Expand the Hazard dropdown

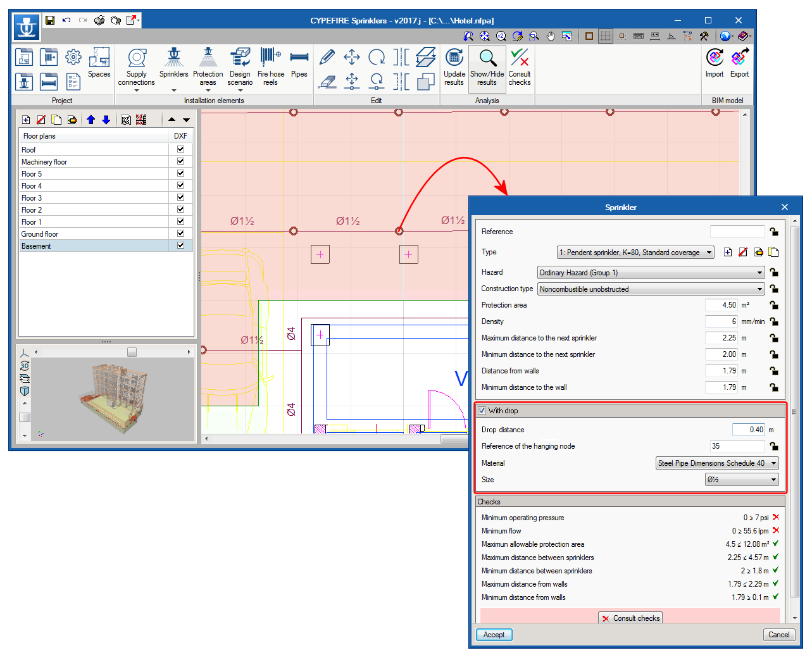(x=651, y=273)
